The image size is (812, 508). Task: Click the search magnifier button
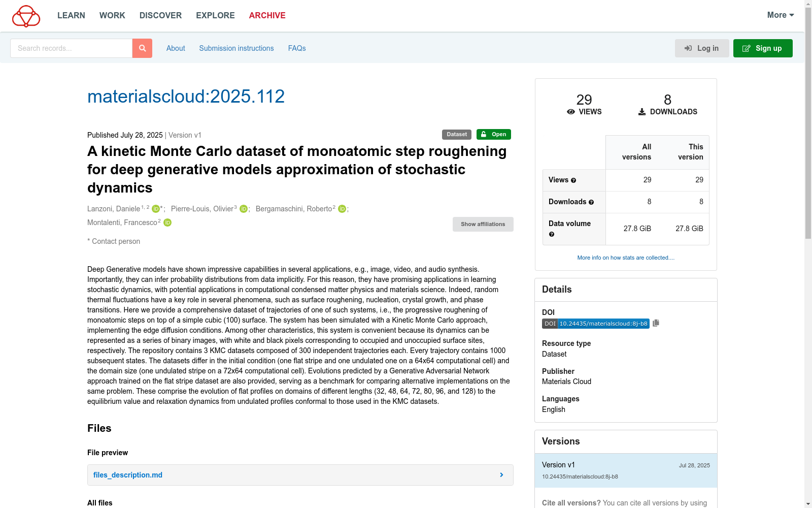pyautogui.click(x=142, y=48)
